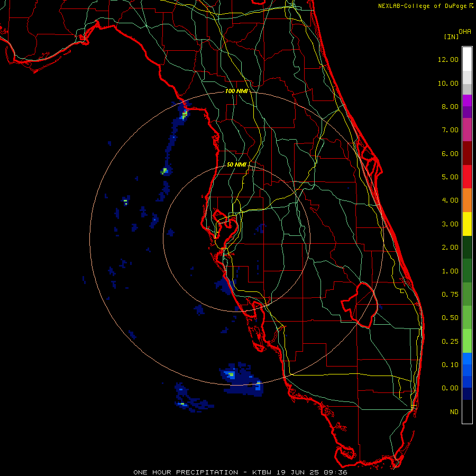Click the 100 NMI range ring label

[236, 91]
